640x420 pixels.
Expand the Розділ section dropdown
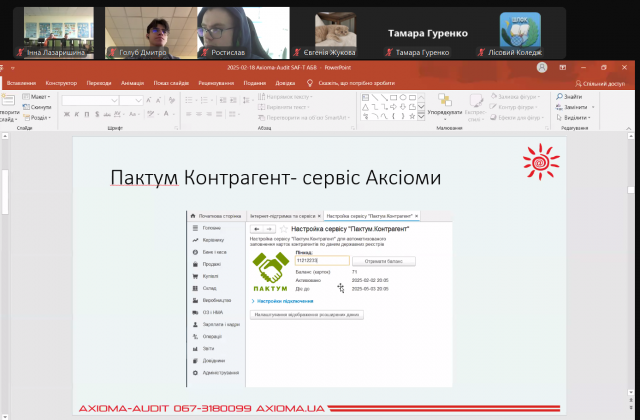coord(37,118)
